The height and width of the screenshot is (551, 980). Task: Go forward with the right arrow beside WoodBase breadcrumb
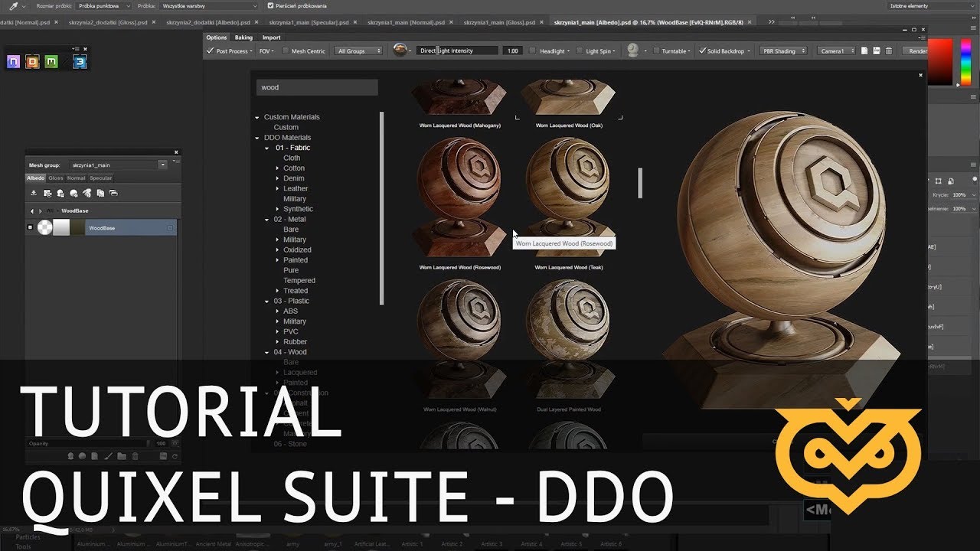click(41, 211)
